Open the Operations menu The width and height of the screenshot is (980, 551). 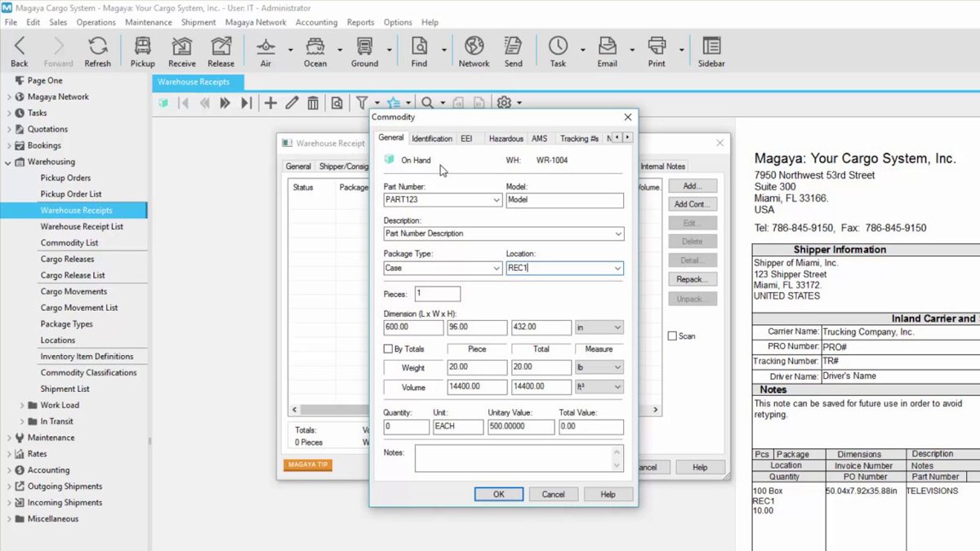(96, 22)
